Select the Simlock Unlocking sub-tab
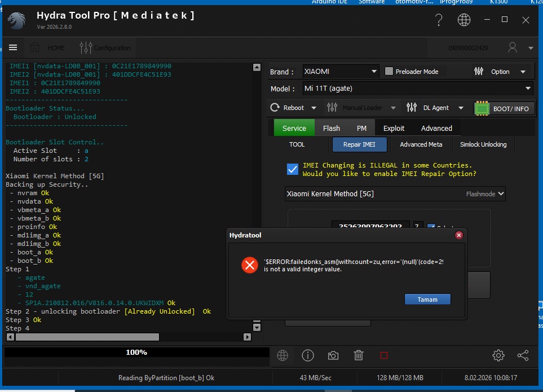The height and width of the screenshot is (392, 543). pos(483,144)
